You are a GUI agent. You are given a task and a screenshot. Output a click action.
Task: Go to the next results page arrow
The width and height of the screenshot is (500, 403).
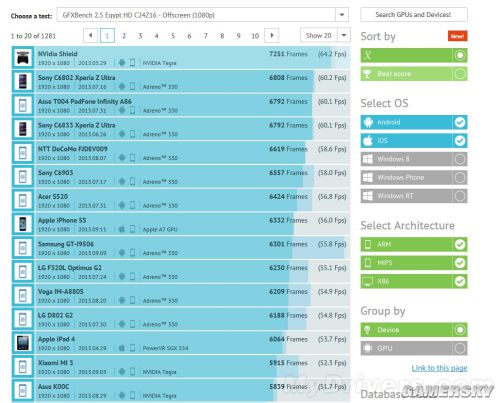coord(272,35)
